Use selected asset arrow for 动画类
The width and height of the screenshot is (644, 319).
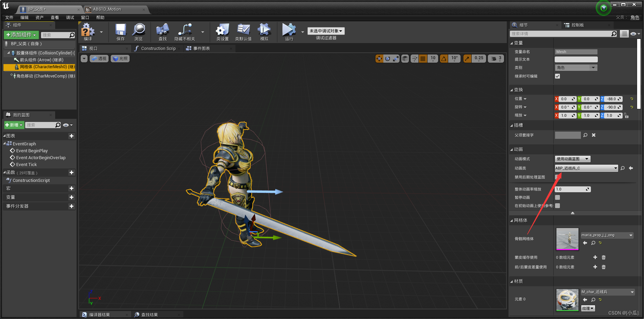click(x=631, y=168)
